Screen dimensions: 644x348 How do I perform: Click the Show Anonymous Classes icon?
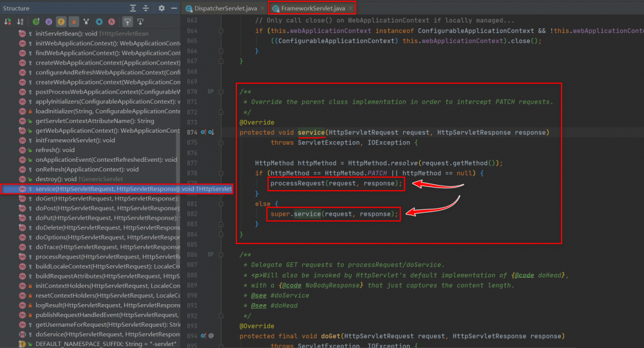pos(99,21)
